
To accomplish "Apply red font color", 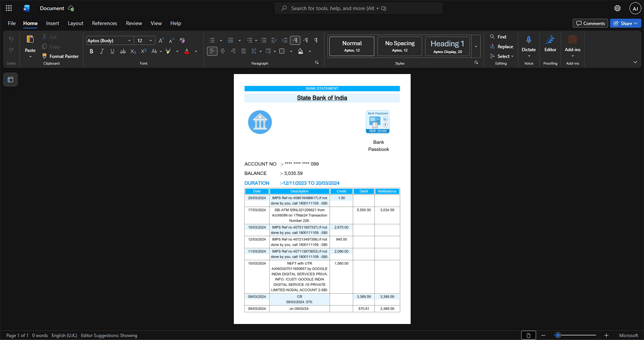I will 187,51.
